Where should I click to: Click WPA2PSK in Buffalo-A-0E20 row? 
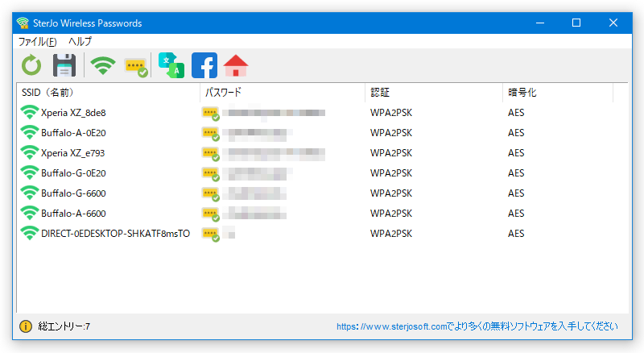tap(391, 132)
